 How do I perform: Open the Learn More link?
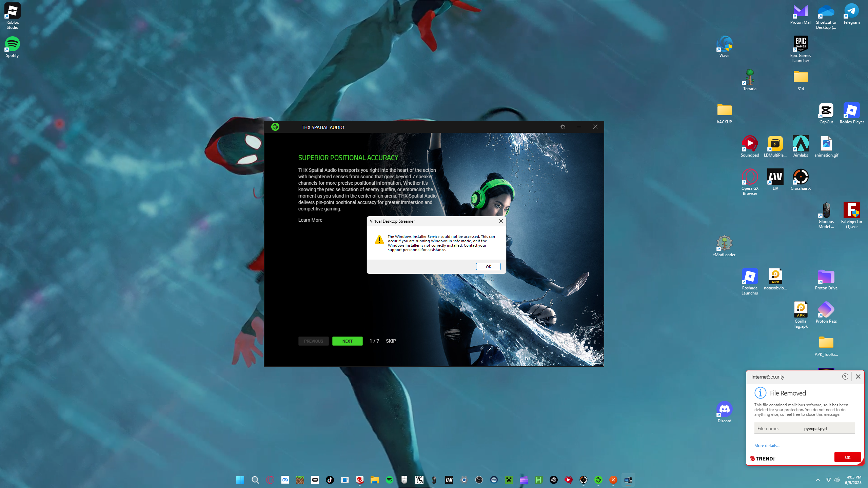pyautogui.click(x=310, y=220)
